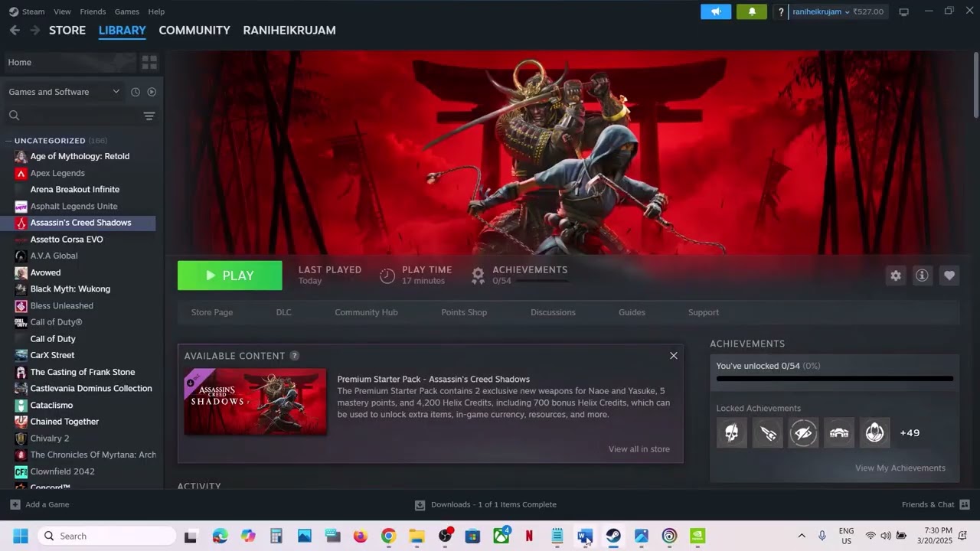The height and width of the screenshot is (551, 980).
Task: Switch to Big Picture mode icon
Action: (903, 11)
